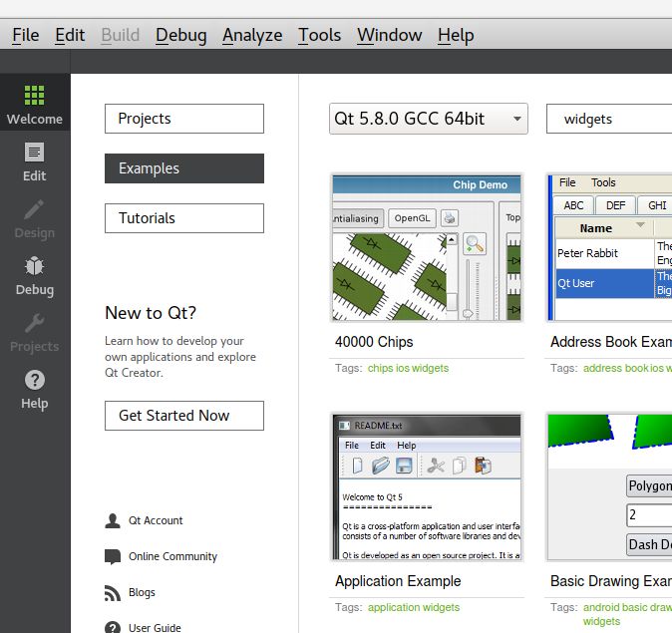The width and height of the screenshot is (672, 633).
Task: Select the Examples page button
Action: click(184, 168)
